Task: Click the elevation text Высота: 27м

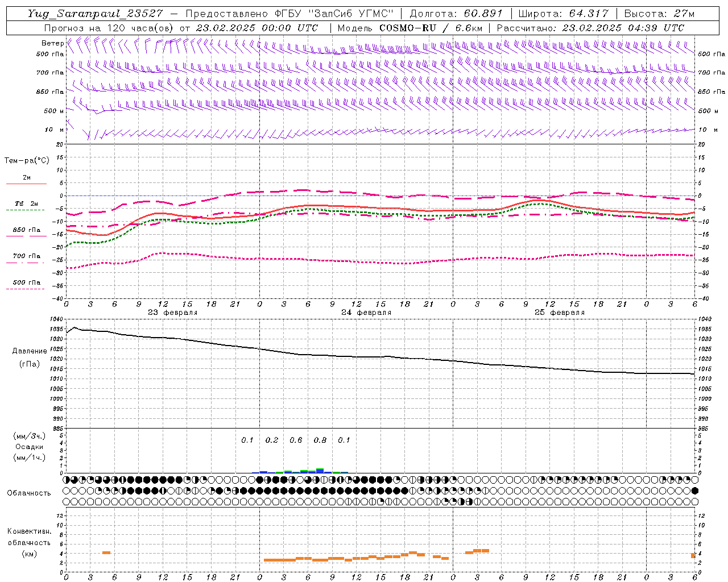Action: [x=659, y=14]
